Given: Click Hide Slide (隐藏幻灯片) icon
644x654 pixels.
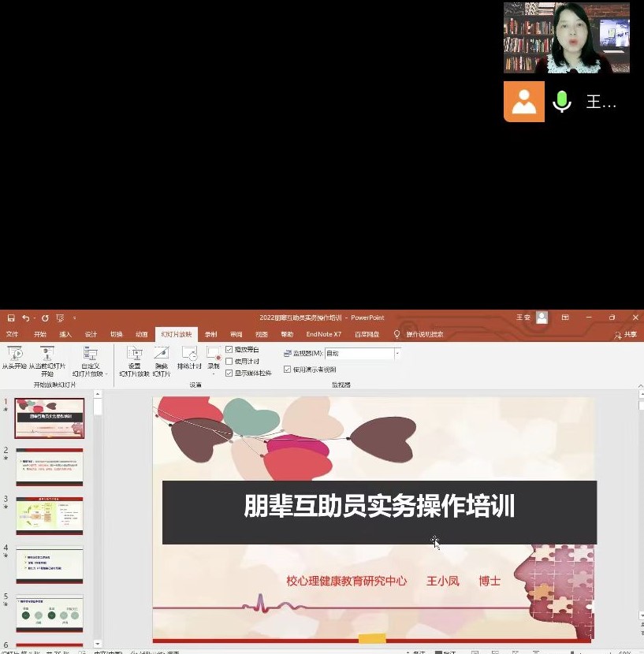Looking at the screenshot, I should point(162,355).
